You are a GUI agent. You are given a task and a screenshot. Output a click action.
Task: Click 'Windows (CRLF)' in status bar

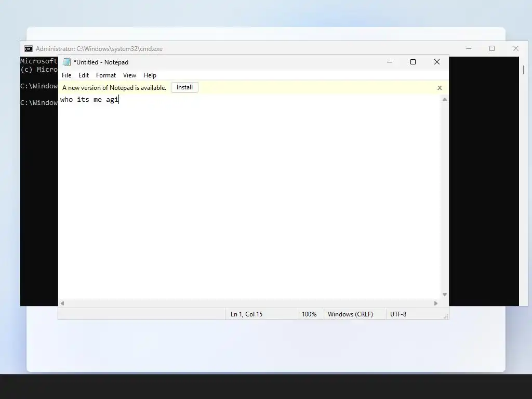[x=350, y=314]
